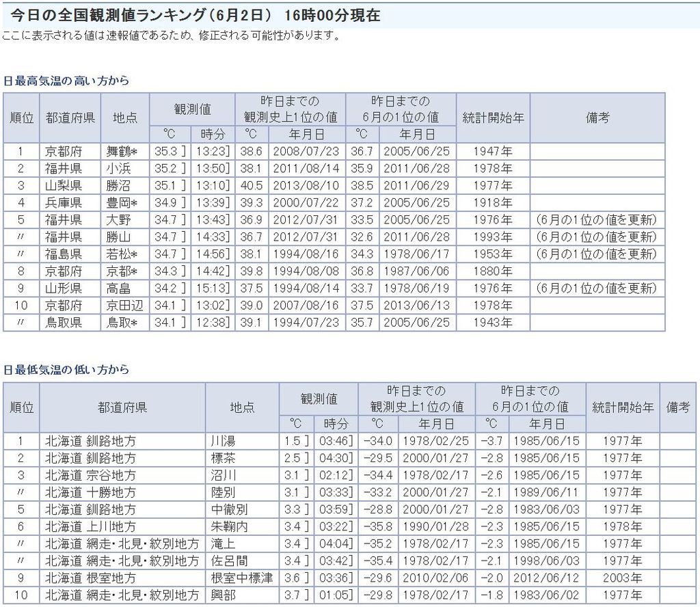Click the 豊岡 station name
Screen dimensions: 700x607
coord(122,203)
